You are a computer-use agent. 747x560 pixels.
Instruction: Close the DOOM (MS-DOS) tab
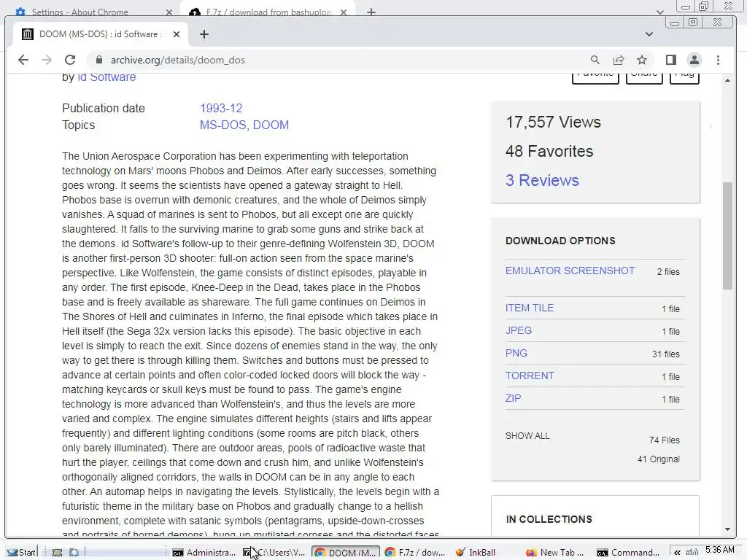[177, 34]
